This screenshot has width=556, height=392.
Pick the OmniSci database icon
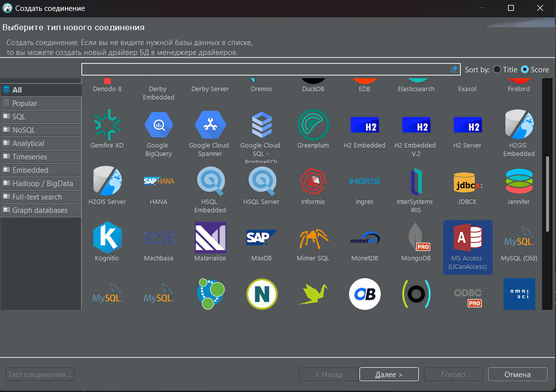point(519,294)
